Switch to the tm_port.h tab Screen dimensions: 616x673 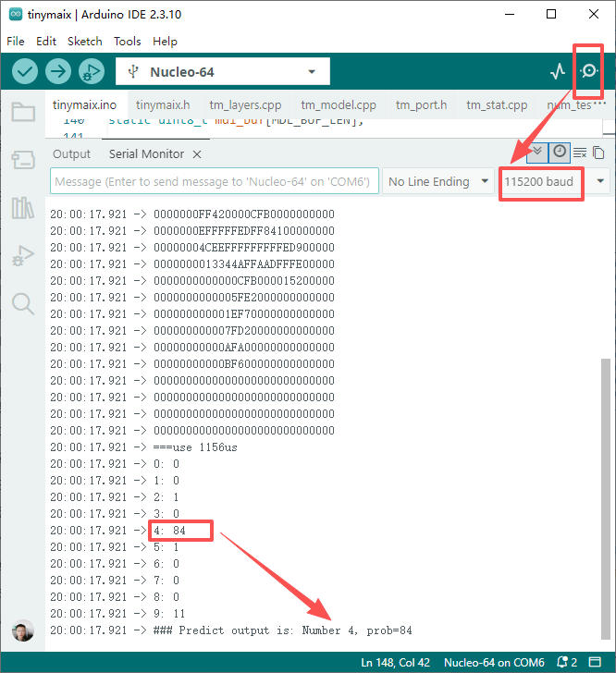tap(421, 104)
